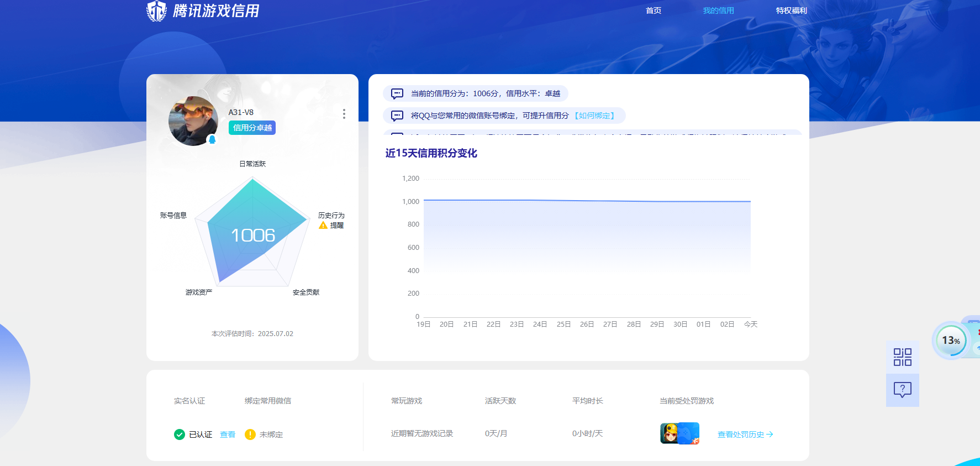Click the 1,000 label on chart y-axis

[x=410, y=202]
